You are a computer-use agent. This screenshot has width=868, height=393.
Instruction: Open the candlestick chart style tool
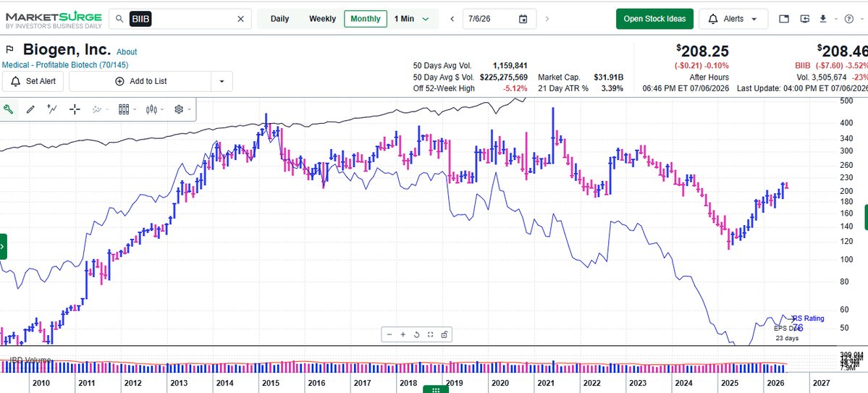pyautogui.click(x=152, y=109)
